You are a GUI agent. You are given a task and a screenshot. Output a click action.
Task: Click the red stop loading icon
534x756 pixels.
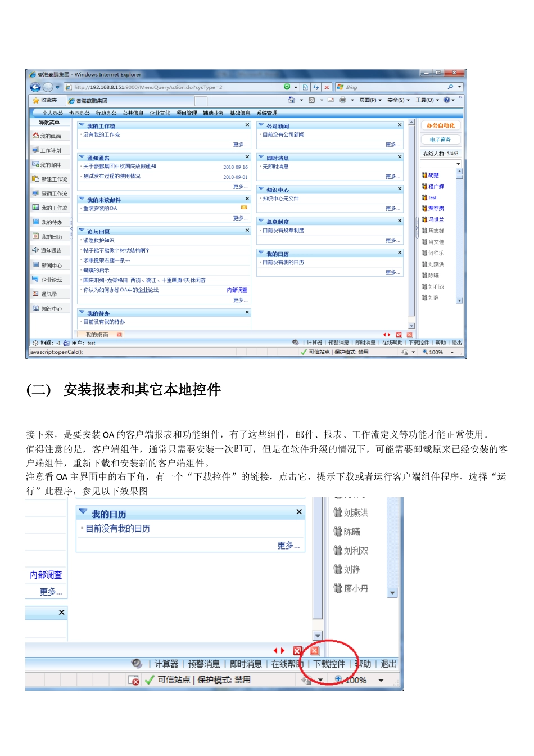(327, 87)
